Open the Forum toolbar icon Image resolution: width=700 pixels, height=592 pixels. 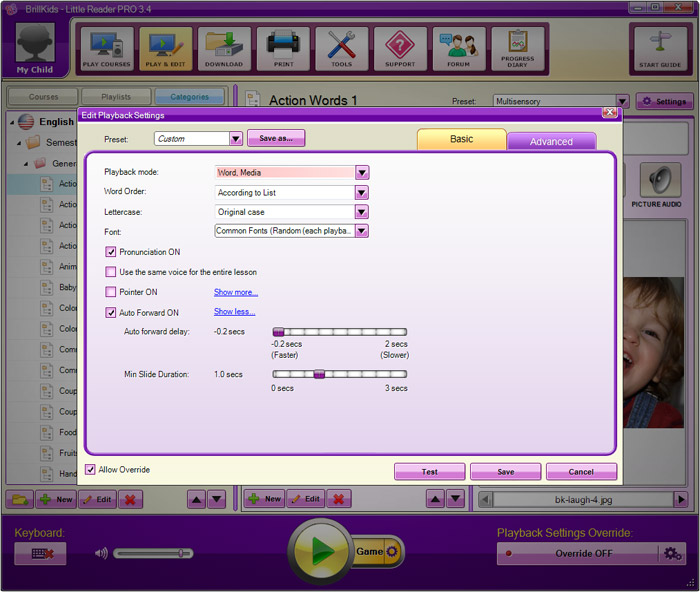(459, 49)
